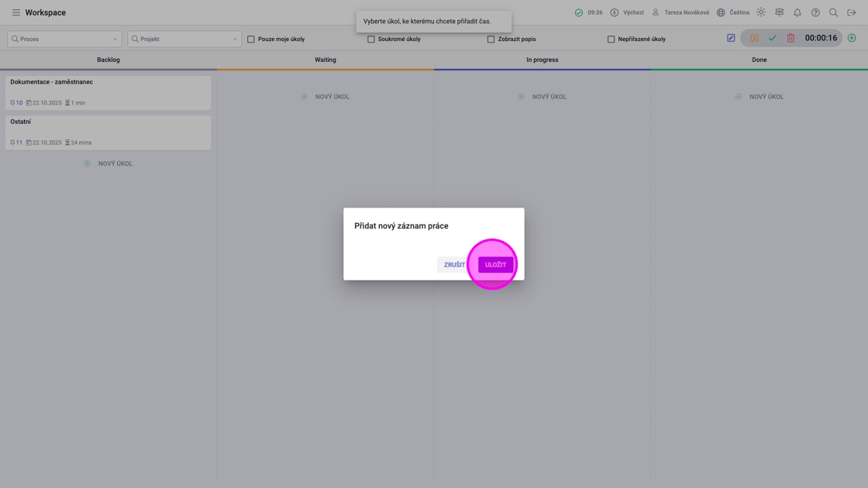Click ULOŽIT to save work record

point(495,264)
